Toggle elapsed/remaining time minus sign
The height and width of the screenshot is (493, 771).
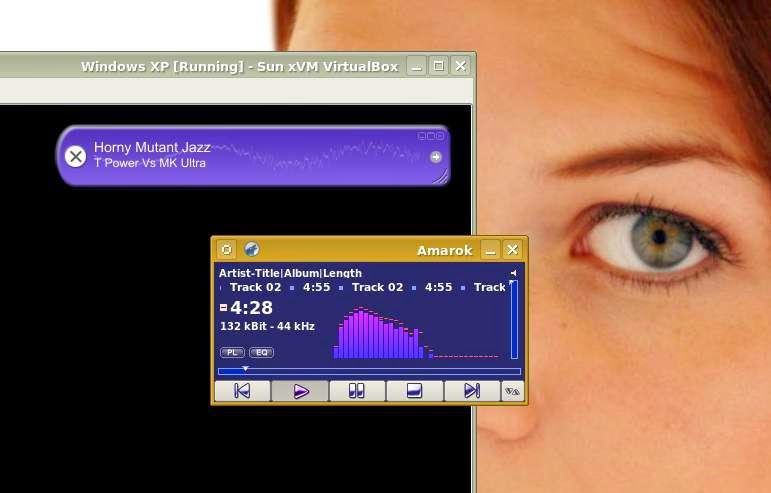[x=224, y=308]
